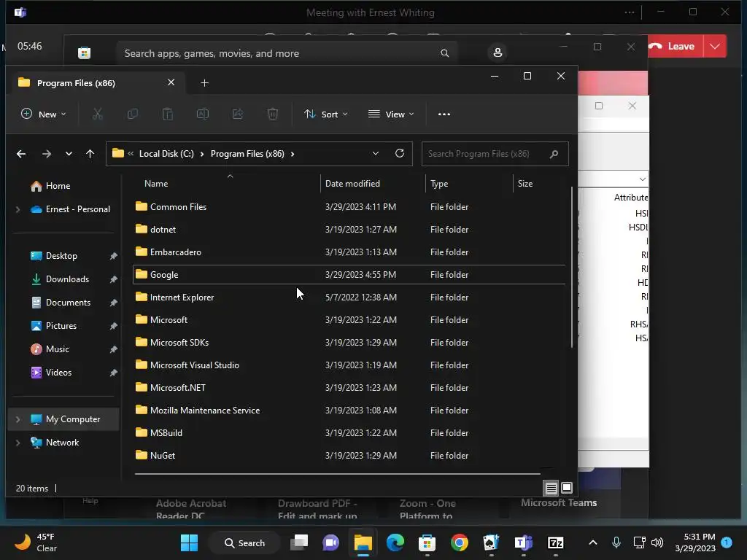The height and width of the screenshot is (560, 747).
Task: Open Google Chrome from the taskbar
Action: pos(460,542)
